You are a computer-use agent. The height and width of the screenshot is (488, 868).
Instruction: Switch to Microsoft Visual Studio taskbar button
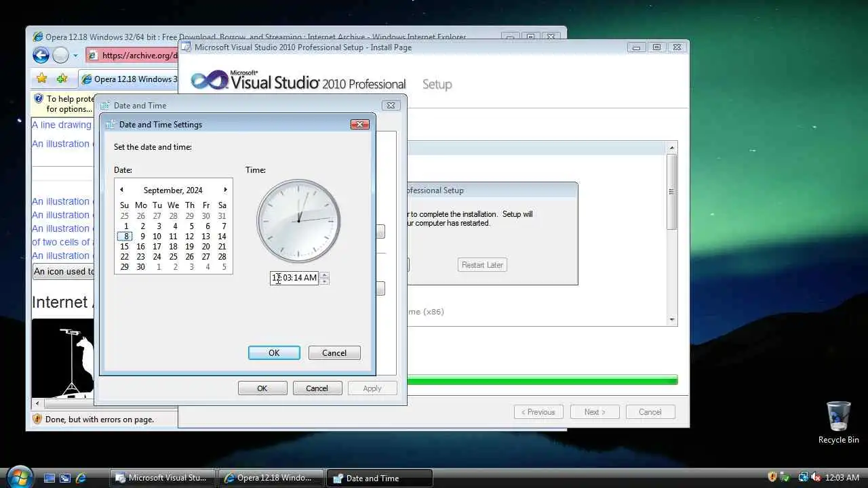[x=163, y=478]
